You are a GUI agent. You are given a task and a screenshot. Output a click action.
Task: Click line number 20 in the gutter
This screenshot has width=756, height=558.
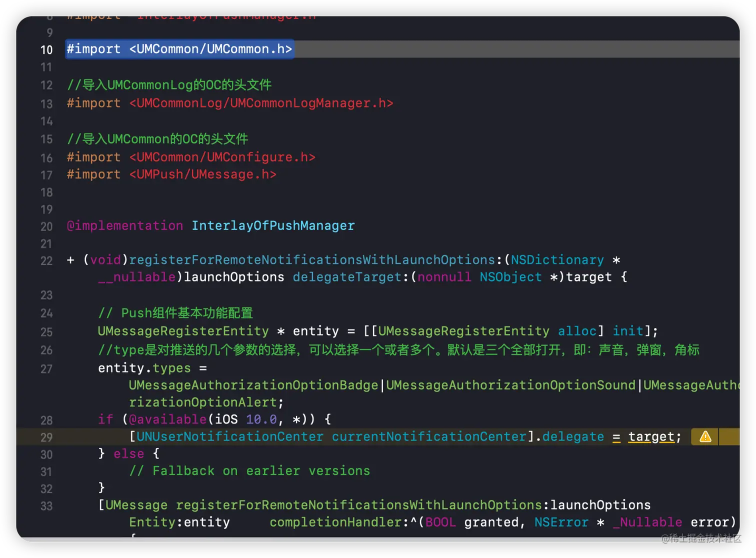click(46, 226)
